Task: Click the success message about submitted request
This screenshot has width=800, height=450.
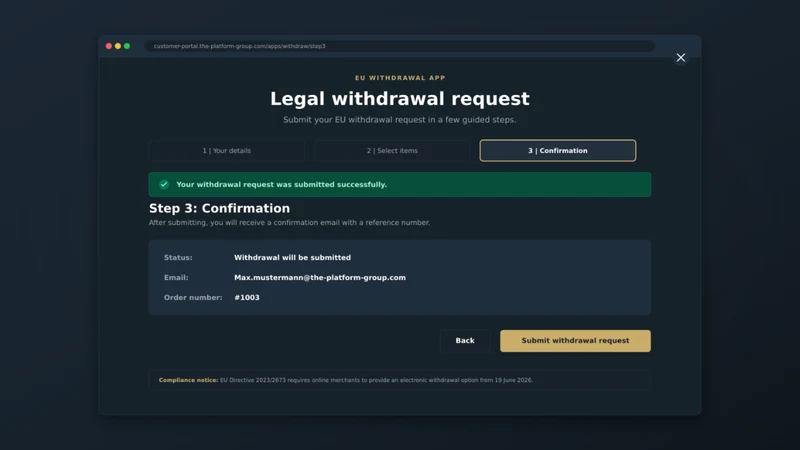Action: (x=282, y=184)
